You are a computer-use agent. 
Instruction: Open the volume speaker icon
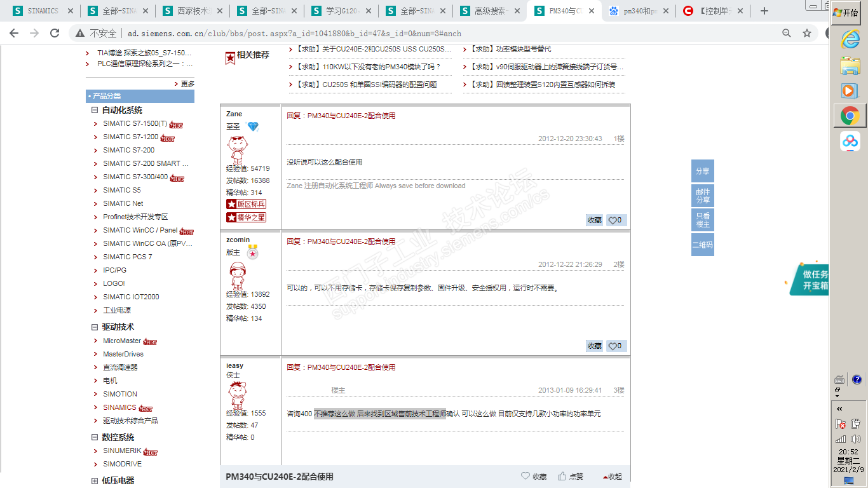point(856,439)
